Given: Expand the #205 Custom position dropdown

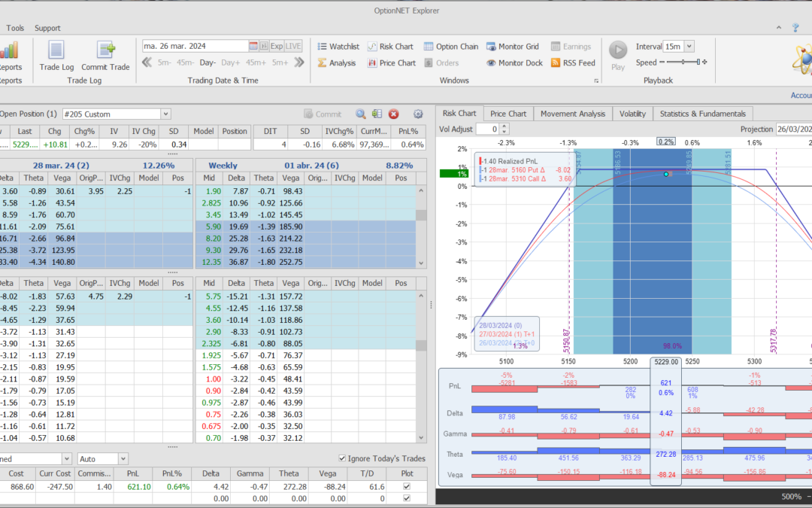Looking at the screenshot, I should (165, 114).
